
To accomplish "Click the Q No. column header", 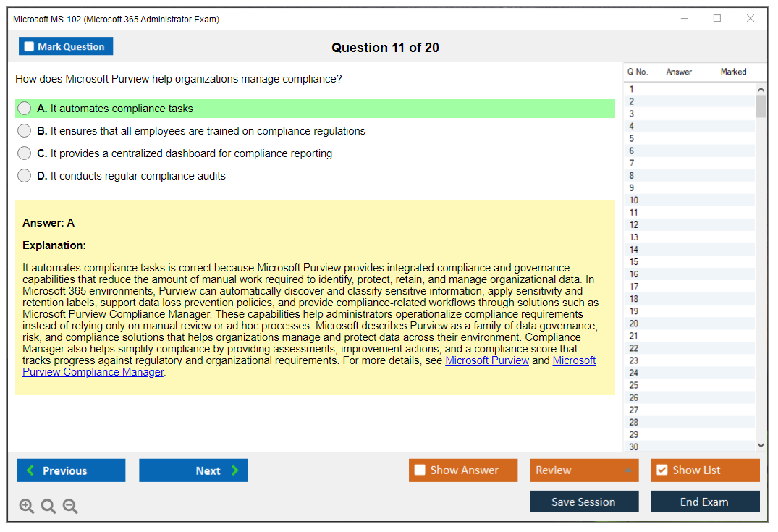I will pos(638,72).
